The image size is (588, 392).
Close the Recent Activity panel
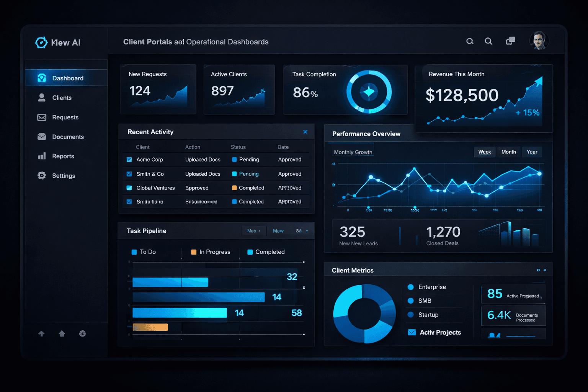[x=305, y=132]
